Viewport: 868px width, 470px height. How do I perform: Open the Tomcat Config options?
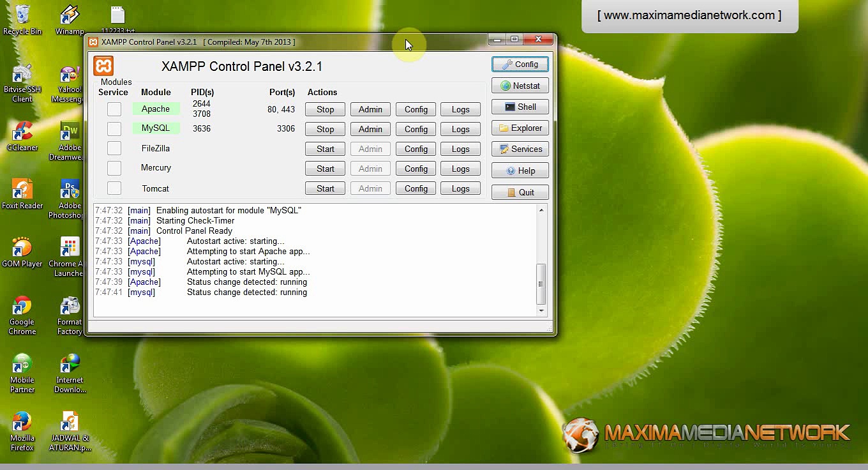pyautogui.click(x=416, y=188)
